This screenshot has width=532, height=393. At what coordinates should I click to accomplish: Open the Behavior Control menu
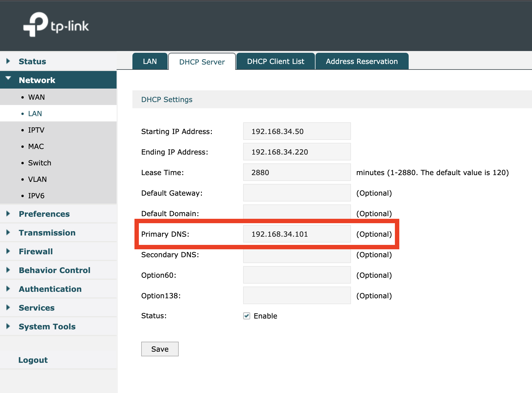(54, 270)
